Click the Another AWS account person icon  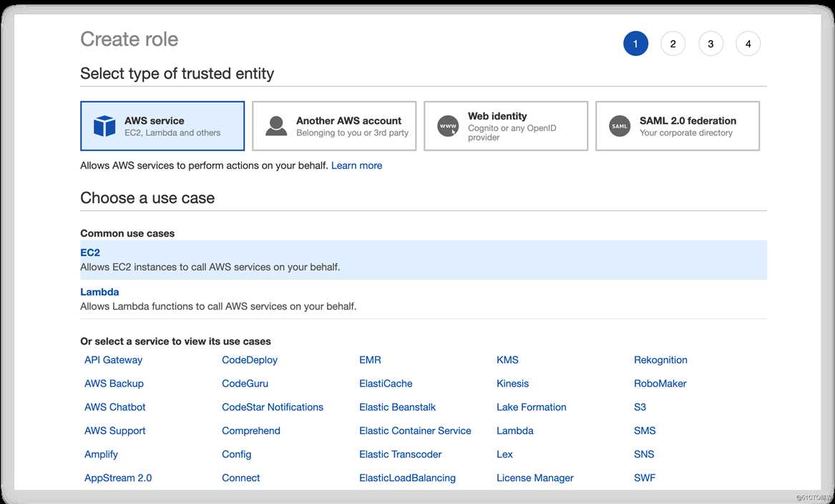(276, 127)
